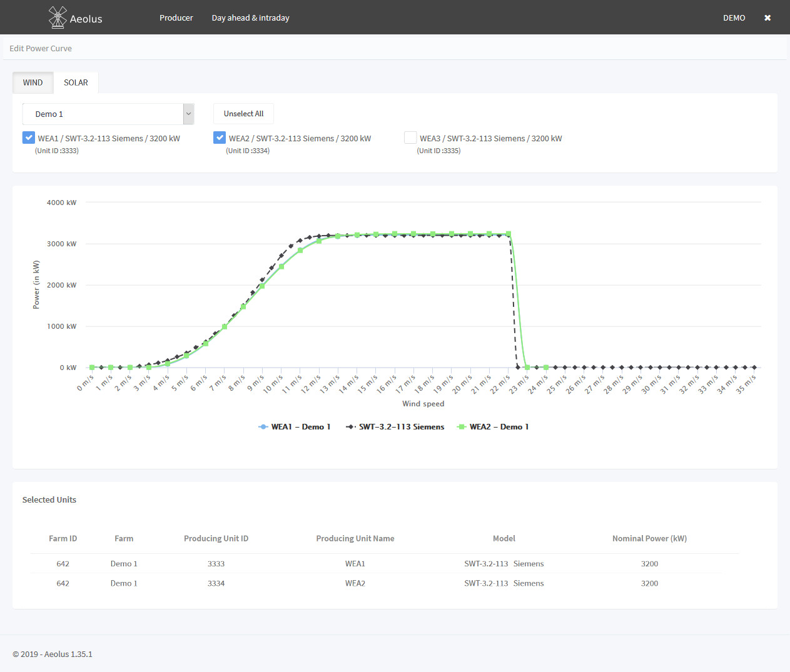Click the Wind speed axis title

pos(423,404)
